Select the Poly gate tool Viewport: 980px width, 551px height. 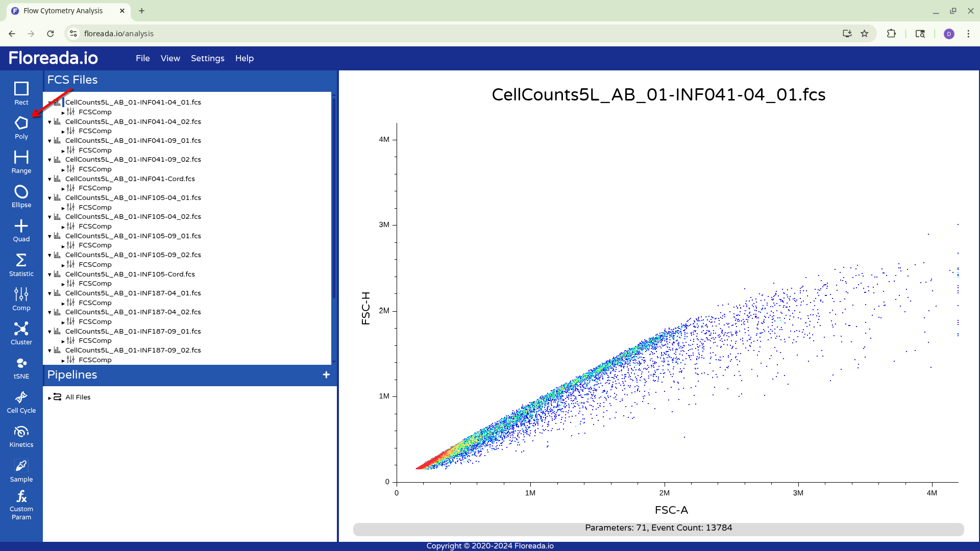(x=21, y=128)
